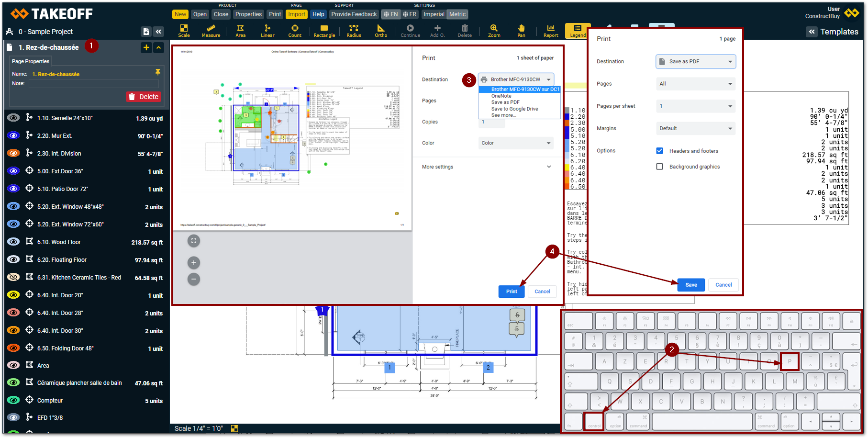Hide the 2.20 Mur Ext. layer

tap(13, 135)
